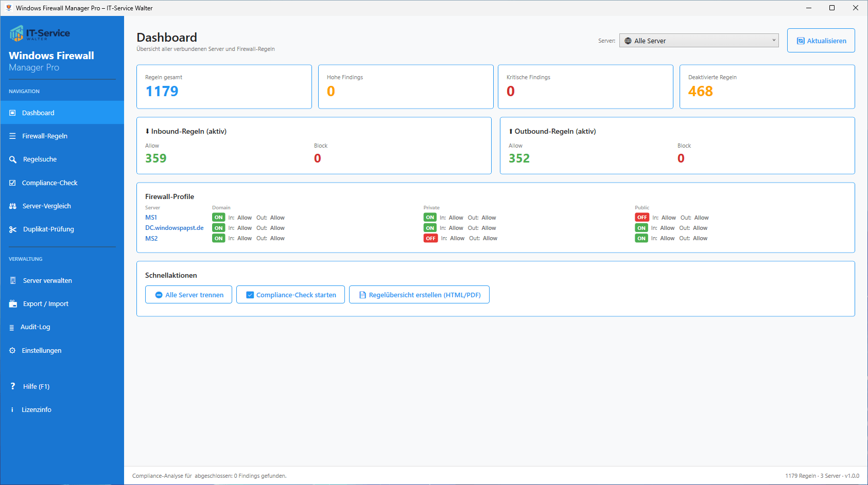Toggle MS2 Private profile OFF badge

coord(430,239)
